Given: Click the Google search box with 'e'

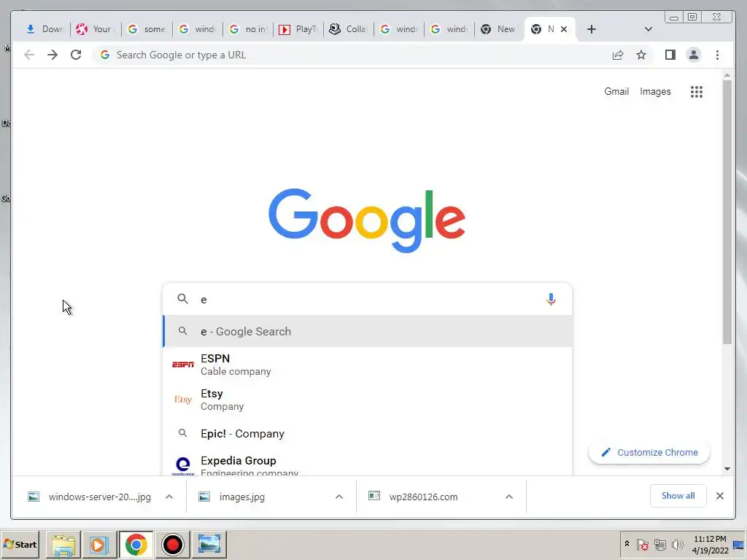Looking at the screenshot, I should [368, 299].
